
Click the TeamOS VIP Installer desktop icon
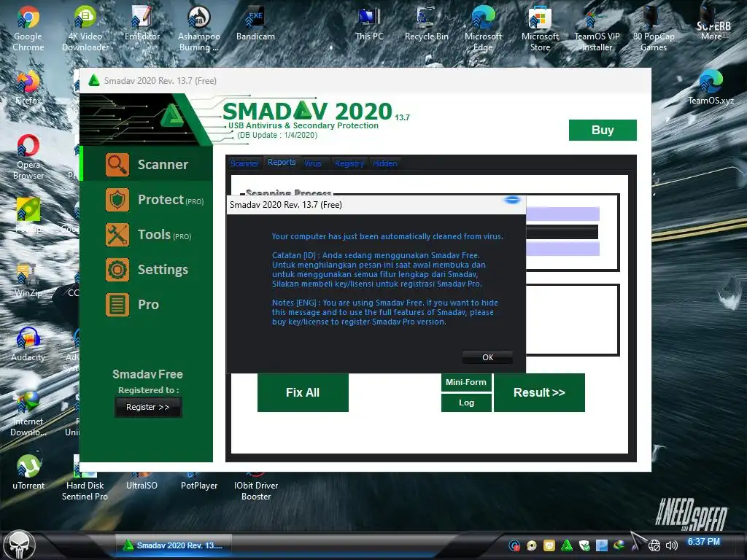(597, 28)
